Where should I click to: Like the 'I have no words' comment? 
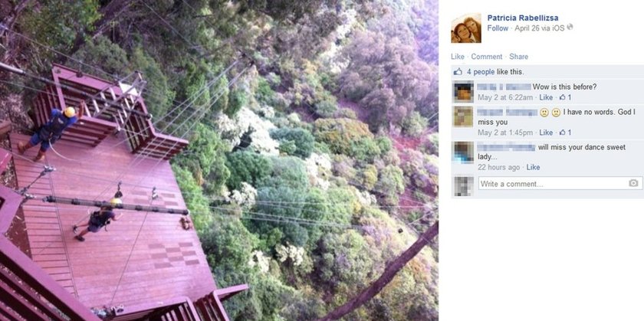click(546, 133)
